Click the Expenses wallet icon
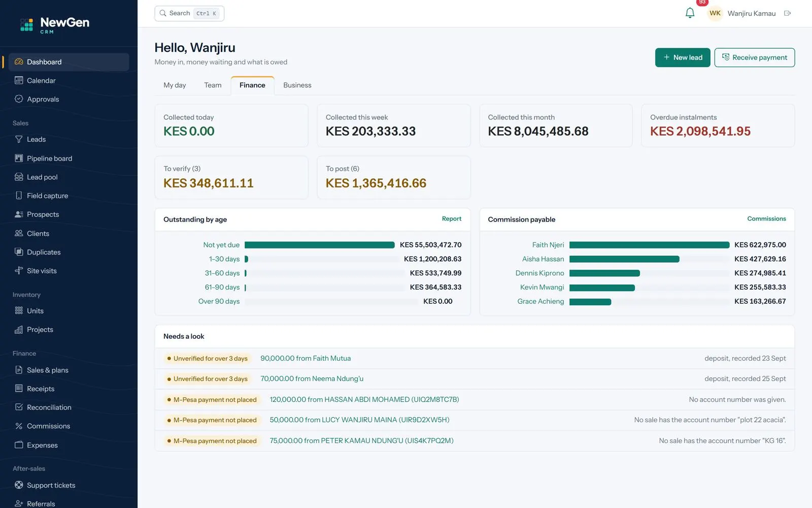 coord(19,445)
